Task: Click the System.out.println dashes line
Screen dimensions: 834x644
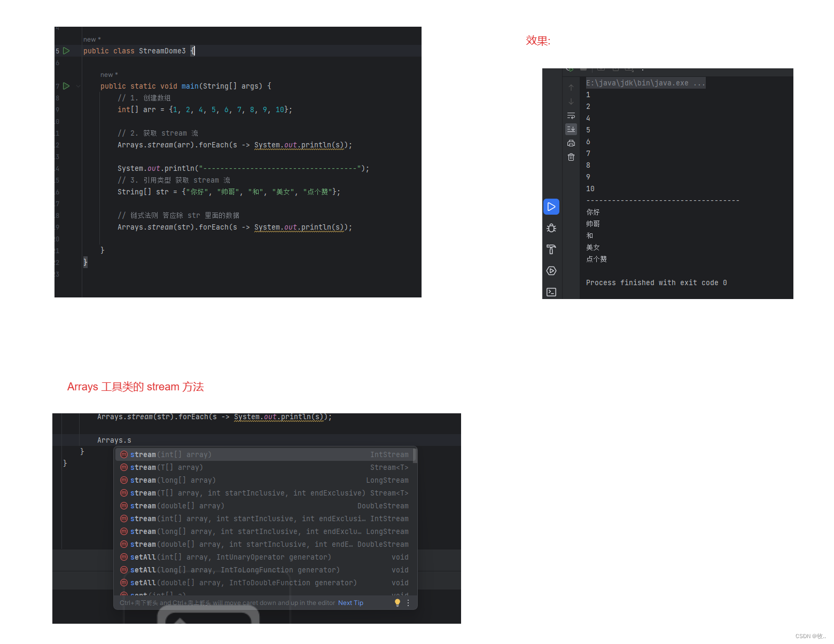Action: pos(243,168)
